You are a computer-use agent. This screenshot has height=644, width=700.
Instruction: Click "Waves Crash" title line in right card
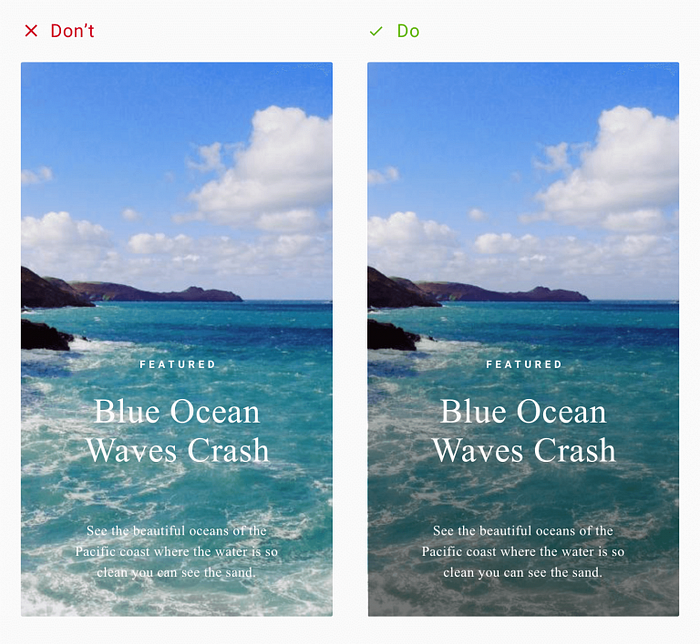click(524, 450)
